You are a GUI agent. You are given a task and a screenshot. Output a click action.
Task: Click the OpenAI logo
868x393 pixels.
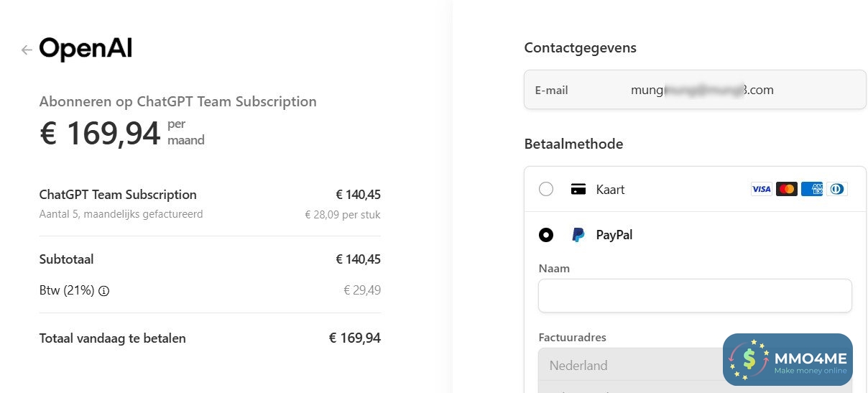pyautogui.click(x=86, y=49)
